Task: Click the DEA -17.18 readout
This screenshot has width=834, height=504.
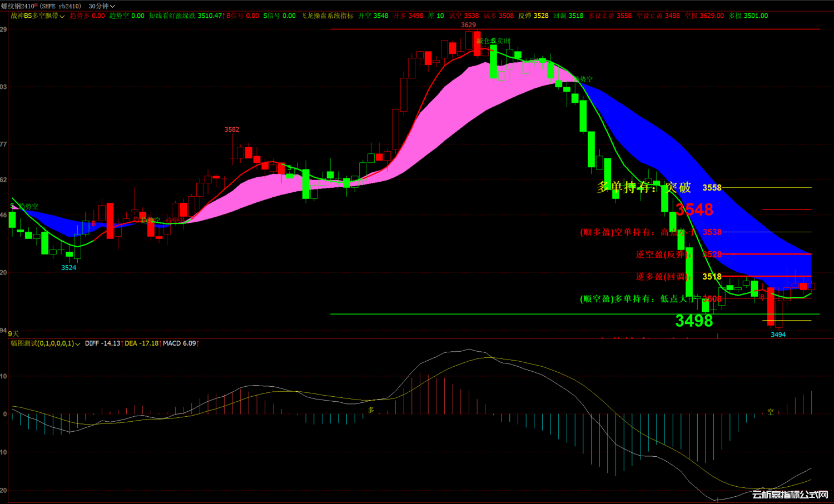Action: [143, 343]
